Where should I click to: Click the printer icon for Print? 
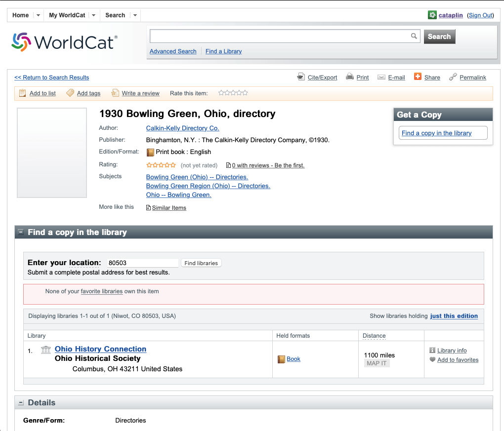350,77
